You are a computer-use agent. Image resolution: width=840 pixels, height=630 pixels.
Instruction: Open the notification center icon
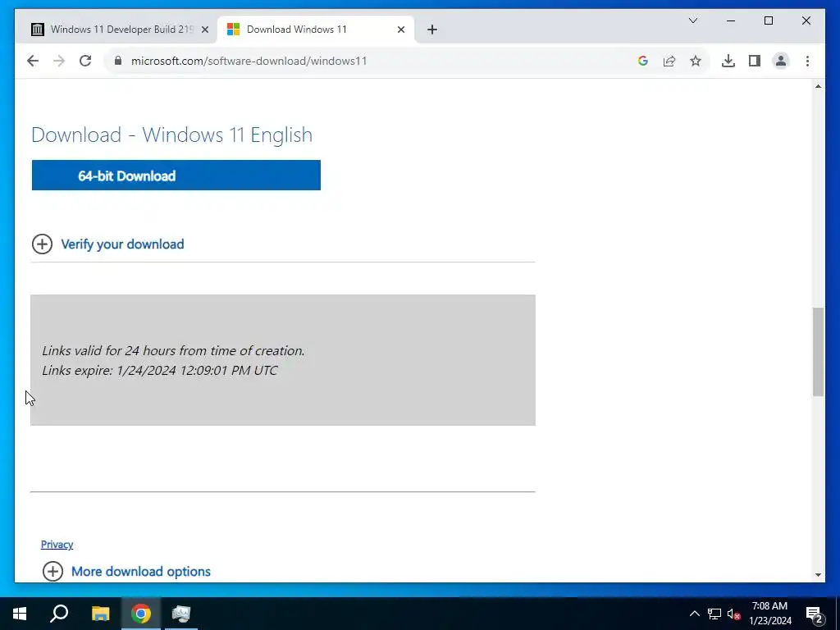pos(815,614)
